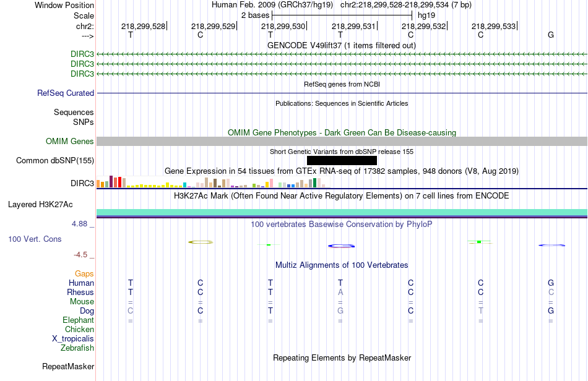Click the SNPs label under Sequences

tap(84, 122)
